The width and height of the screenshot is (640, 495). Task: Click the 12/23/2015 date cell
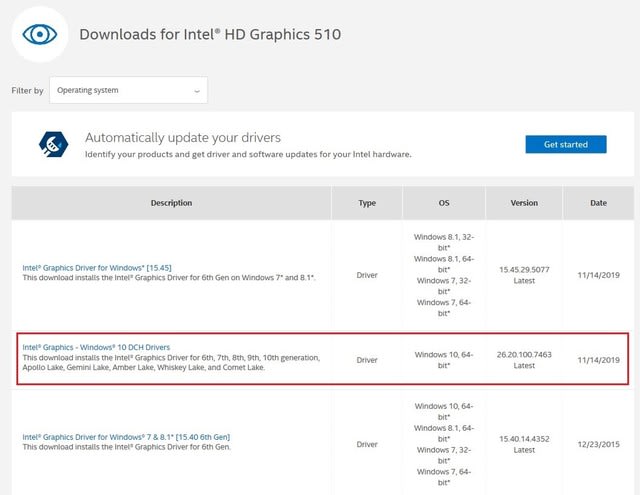pyautogui.click(x=598, y=444)
